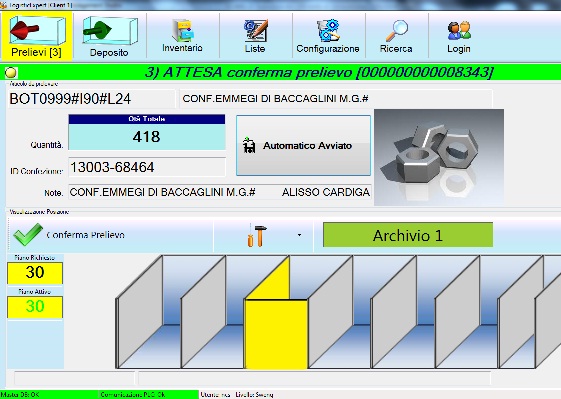Click the yellow status indicator light

11,73
